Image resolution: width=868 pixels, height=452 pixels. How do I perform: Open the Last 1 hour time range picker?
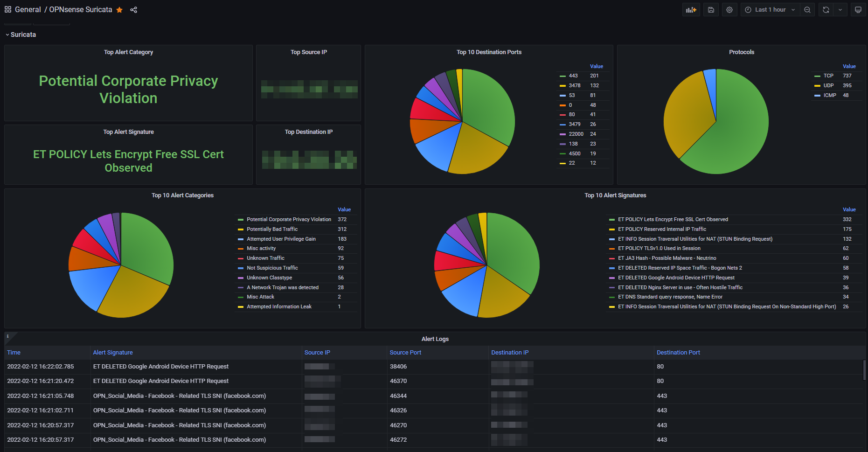coord(769,9)
